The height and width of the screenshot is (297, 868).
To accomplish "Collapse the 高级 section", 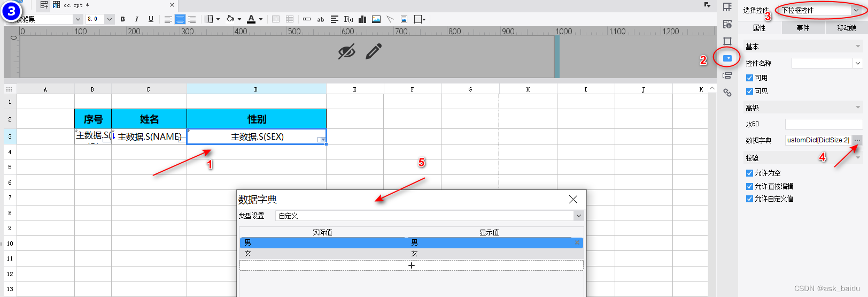I will [858, 108].
